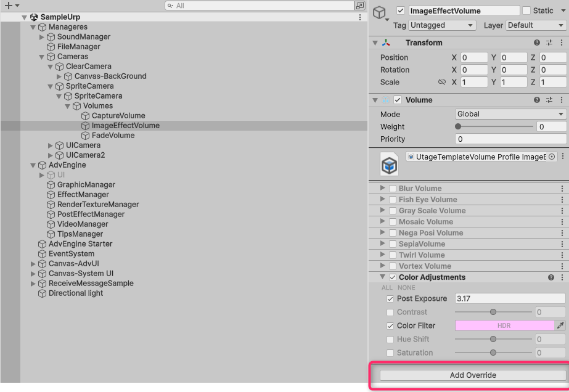Click the eyedropper next to Color Filter

[560, 325]
